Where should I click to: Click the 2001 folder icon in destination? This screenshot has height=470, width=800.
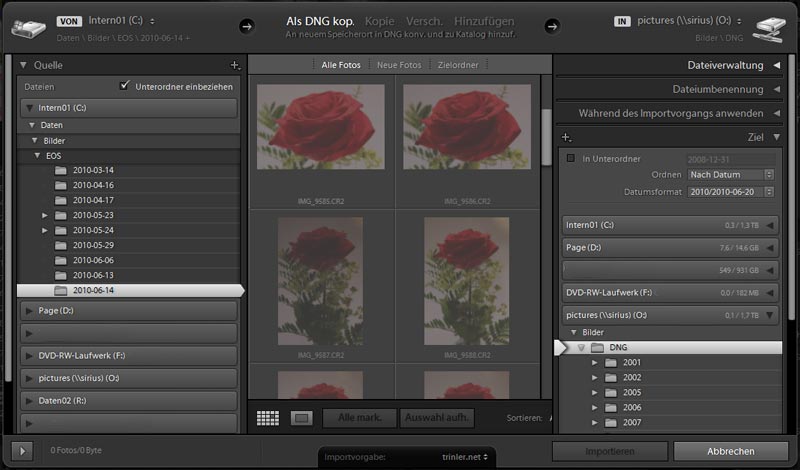coord(611,363)
